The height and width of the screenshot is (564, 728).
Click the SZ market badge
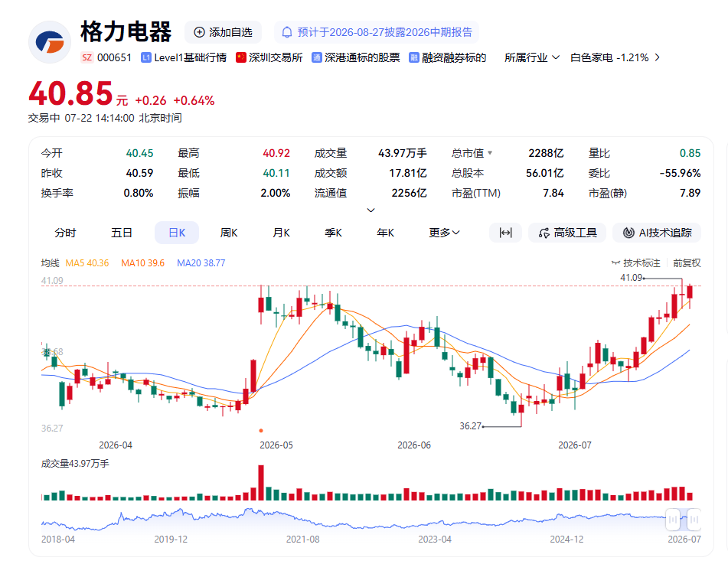tap(87, 57)
